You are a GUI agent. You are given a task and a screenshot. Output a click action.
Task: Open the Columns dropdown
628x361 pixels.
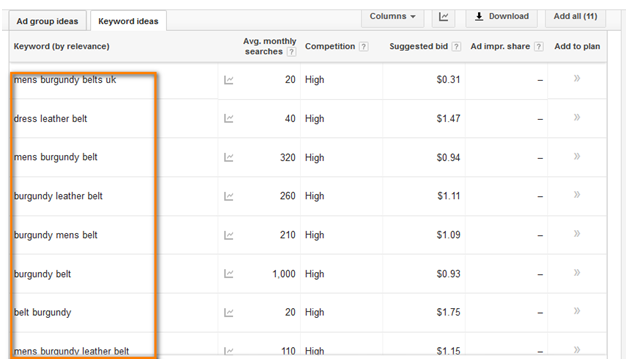[x=392, y=16]
